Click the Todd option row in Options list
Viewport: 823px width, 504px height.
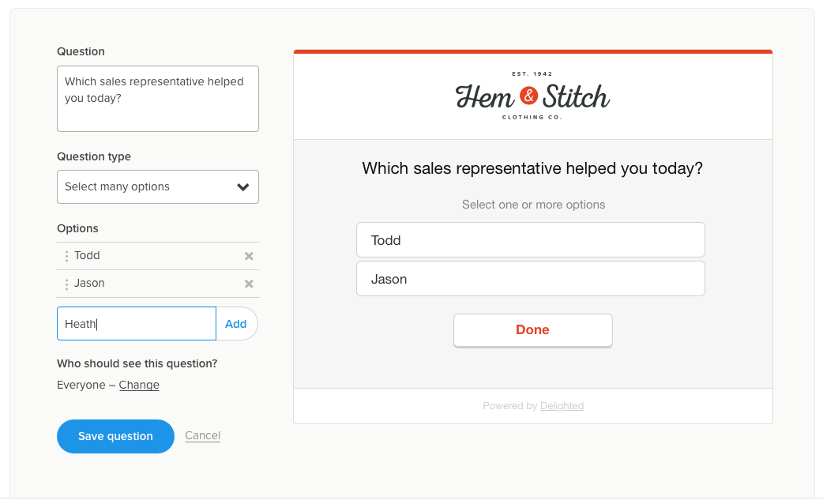click(150, 256)
